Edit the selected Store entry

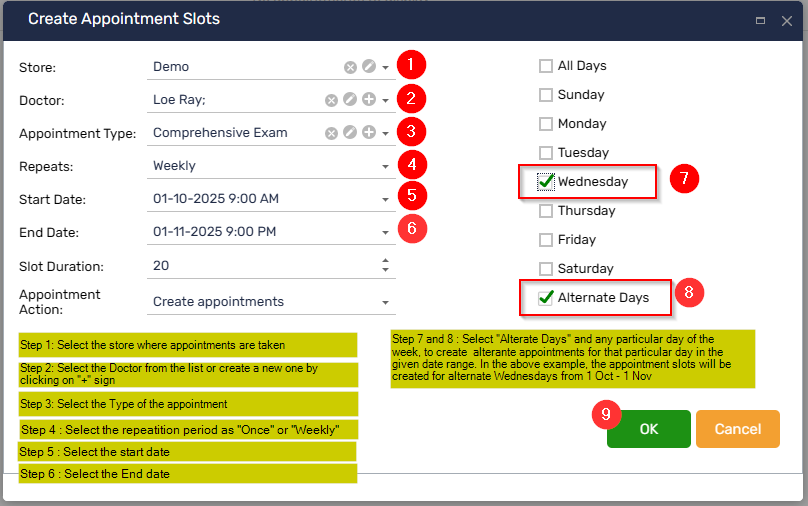point(368,67)
